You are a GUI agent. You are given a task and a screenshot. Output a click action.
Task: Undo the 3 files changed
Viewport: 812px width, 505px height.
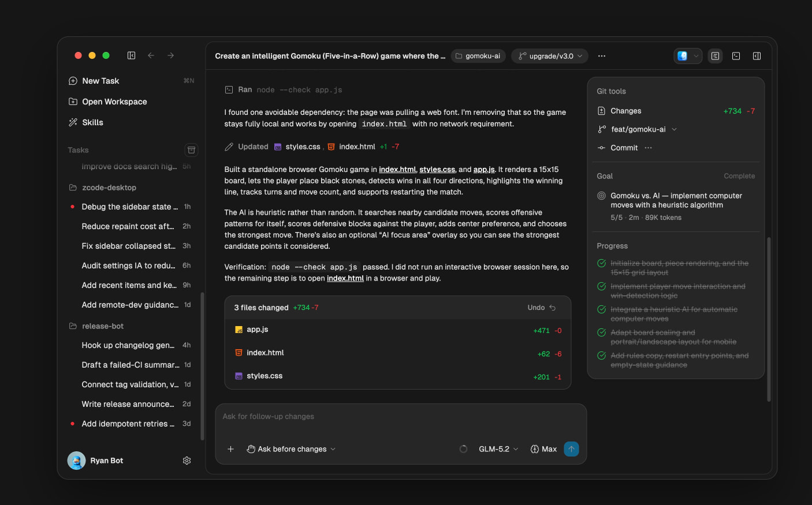click(x=542, y=308)
